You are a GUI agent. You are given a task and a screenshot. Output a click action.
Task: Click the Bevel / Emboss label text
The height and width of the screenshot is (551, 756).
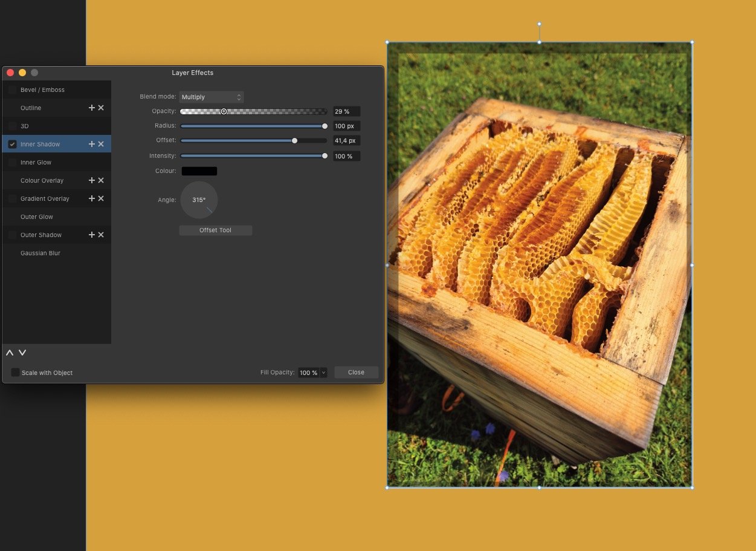(42, 90)
